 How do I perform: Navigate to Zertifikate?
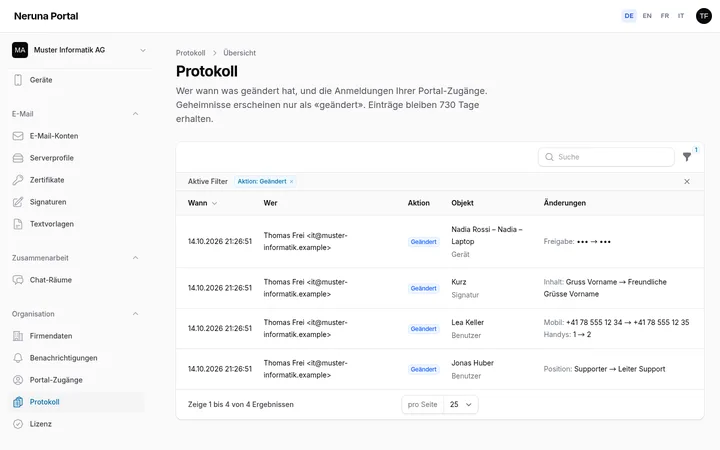point(77,180)
